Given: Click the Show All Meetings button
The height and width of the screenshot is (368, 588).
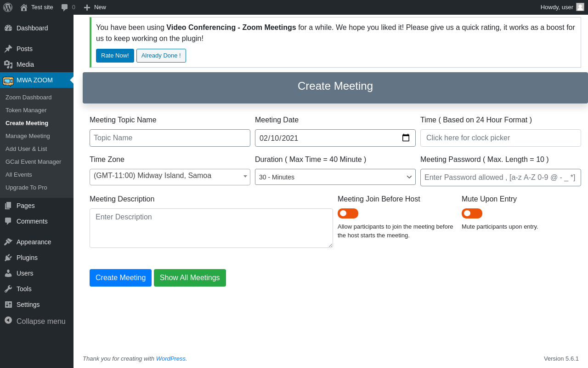Looking at the screenshot, I should tap(190, 278).
